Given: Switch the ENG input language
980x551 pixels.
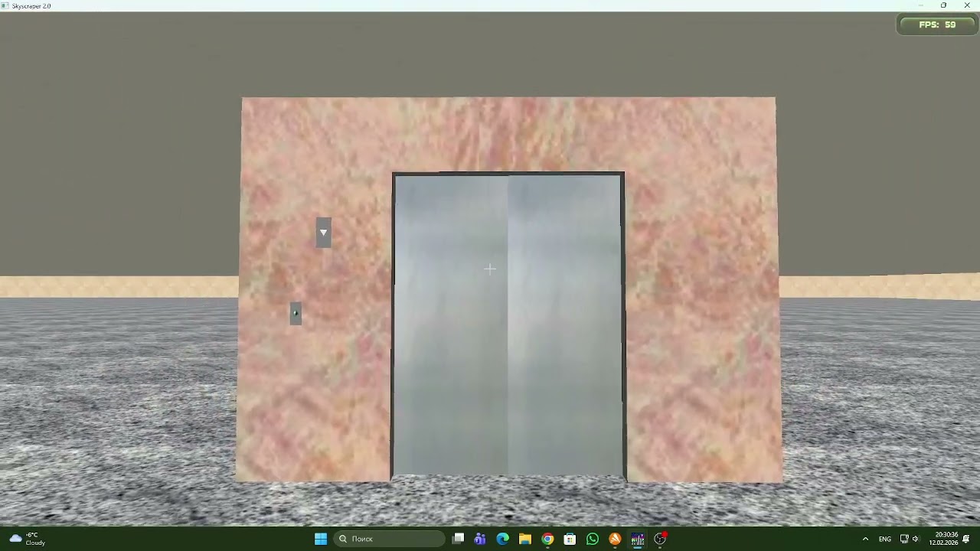Looking at the screenshot, I should (885, 539).
